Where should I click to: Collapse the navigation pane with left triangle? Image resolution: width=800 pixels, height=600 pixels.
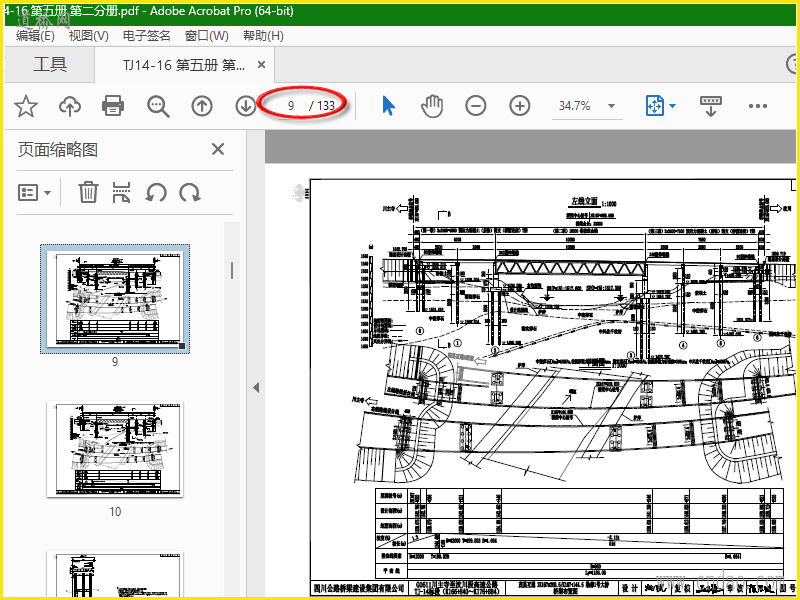[256, 388]
